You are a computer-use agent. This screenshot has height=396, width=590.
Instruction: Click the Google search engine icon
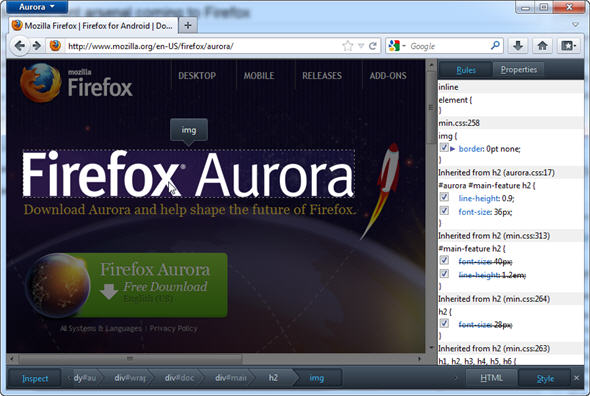point(394,46)
